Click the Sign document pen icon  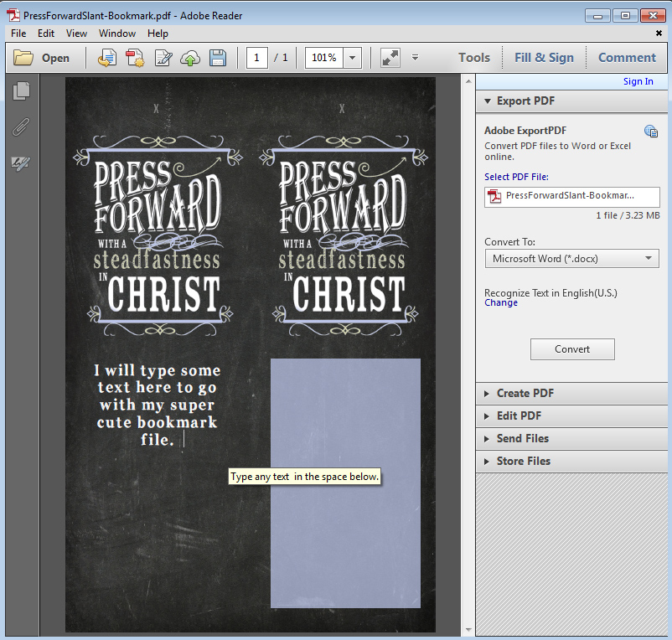tap(163, 58)
